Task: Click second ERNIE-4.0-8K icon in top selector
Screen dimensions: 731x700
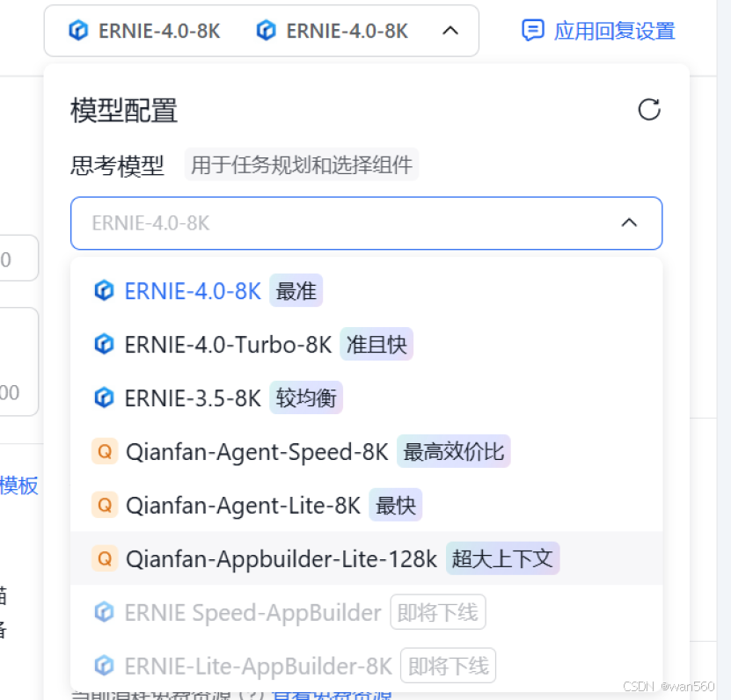Action: [x=267, y=31]
